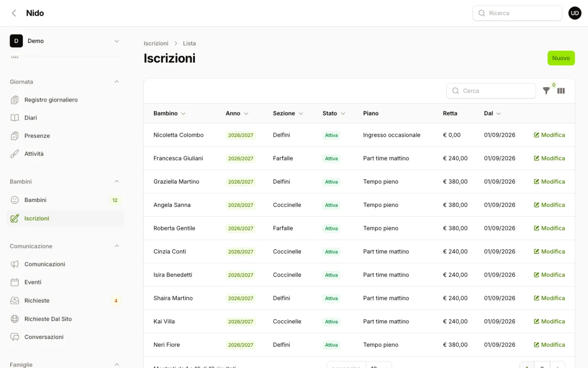This screenshot has width=588, height=368.
Task: Click the Cinzia Conti name cell
Action: pyautogui.click(x=170, y=251)
